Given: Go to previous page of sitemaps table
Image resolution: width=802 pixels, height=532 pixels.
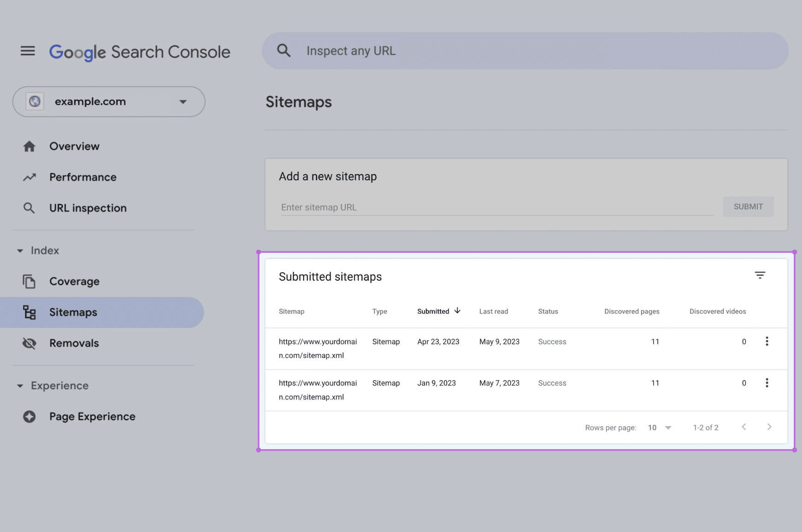Looking at the screenshot, I should pyautogui.click(x=743, y=427).
